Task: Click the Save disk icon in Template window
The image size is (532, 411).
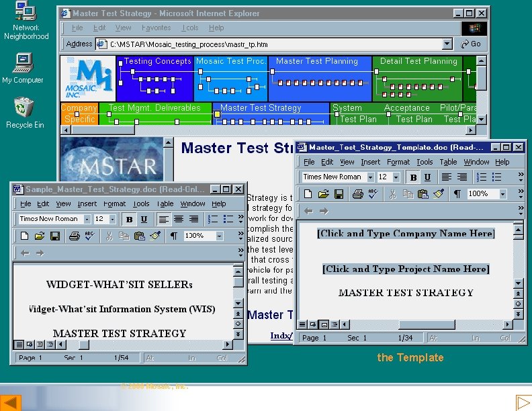Action: click(x=339, y=194)
